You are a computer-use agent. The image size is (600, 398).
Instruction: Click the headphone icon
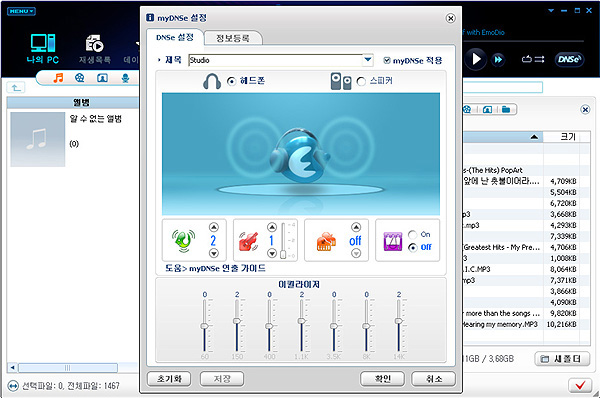pos(212,82)
